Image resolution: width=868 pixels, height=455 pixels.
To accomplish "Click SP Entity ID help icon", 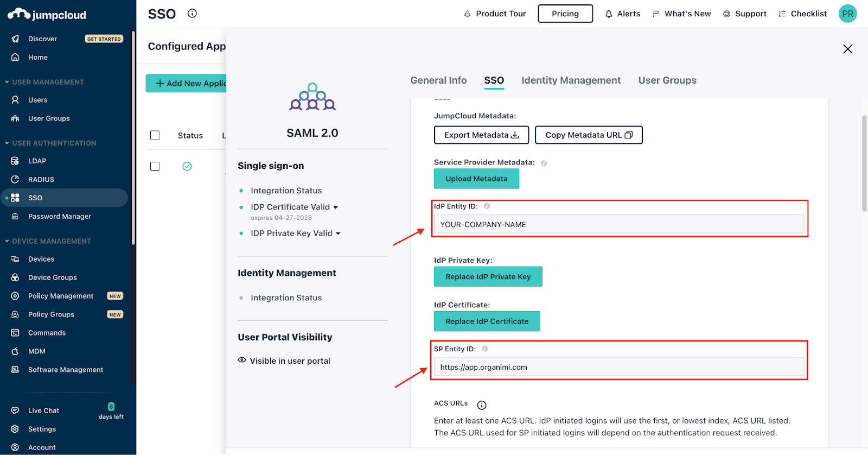I will 485,349.
